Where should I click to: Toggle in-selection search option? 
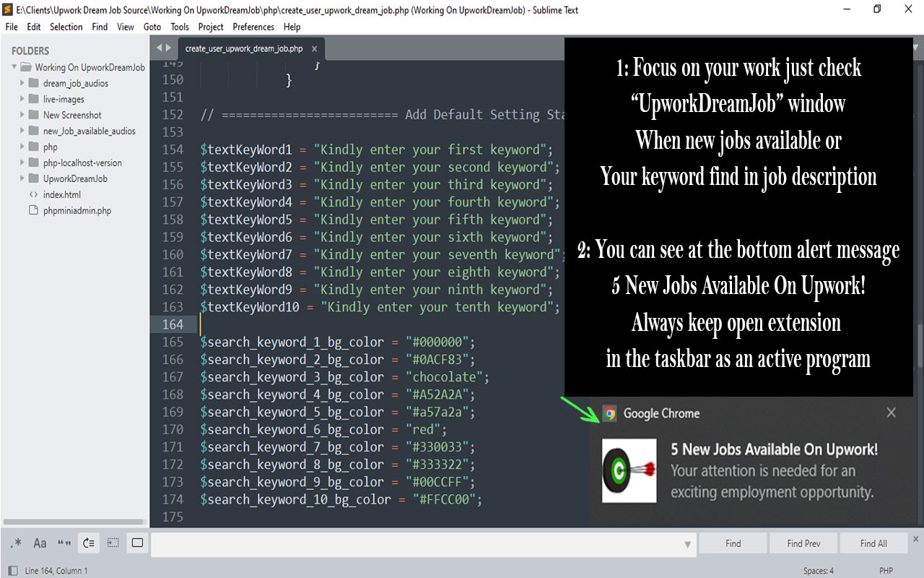tap(113, 543)
